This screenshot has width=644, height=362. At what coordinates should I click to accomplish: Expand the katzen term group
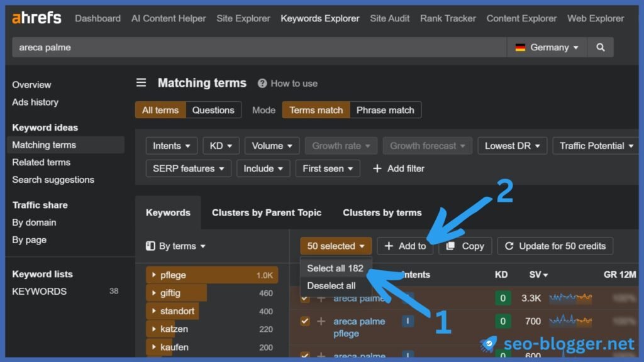pos(153,329)
